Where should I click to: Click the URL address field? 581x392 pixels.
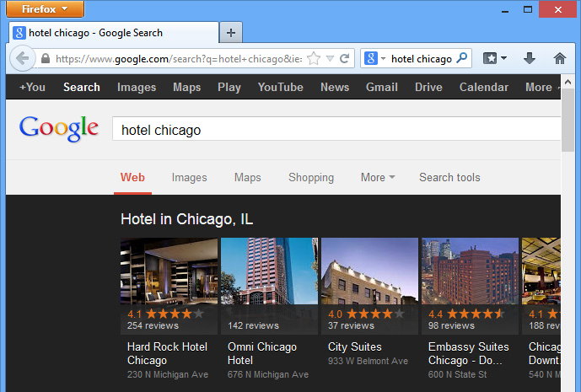coord(179,58)
